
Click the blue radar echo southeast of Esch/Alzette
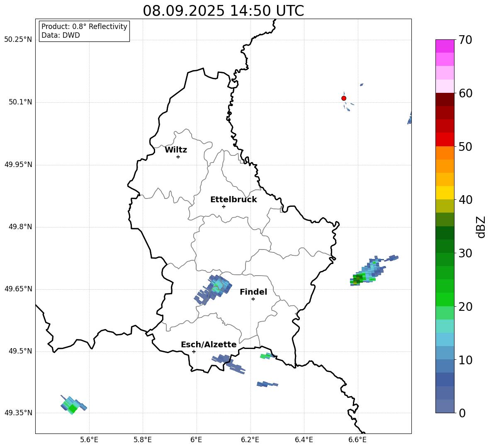point(229,364)
